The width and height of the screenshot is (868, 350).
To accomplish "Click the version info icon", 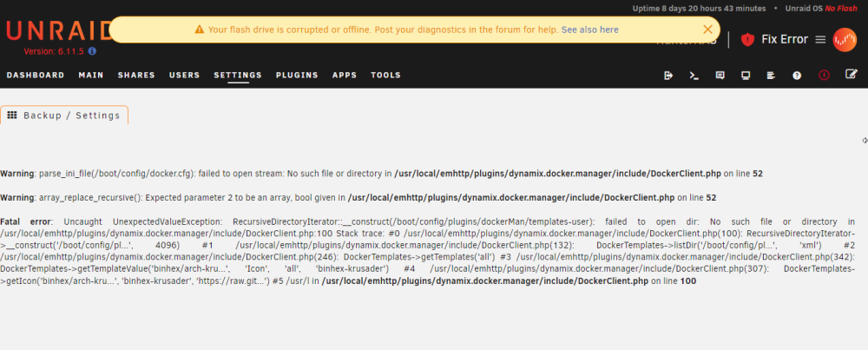I will [93, 51].
